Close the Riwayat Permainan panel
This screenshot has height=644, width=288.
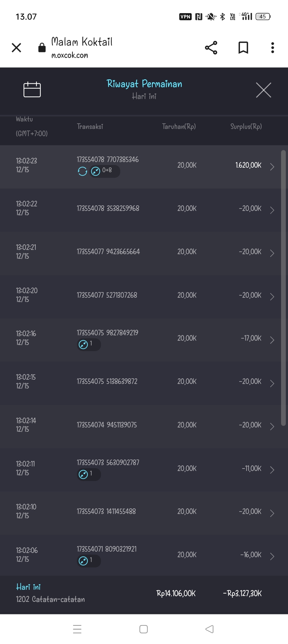coord(263,90)
